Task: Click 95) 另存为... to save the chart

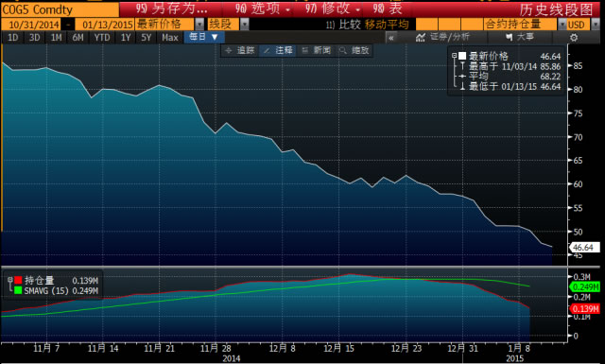Action: [x=172, y=9]
